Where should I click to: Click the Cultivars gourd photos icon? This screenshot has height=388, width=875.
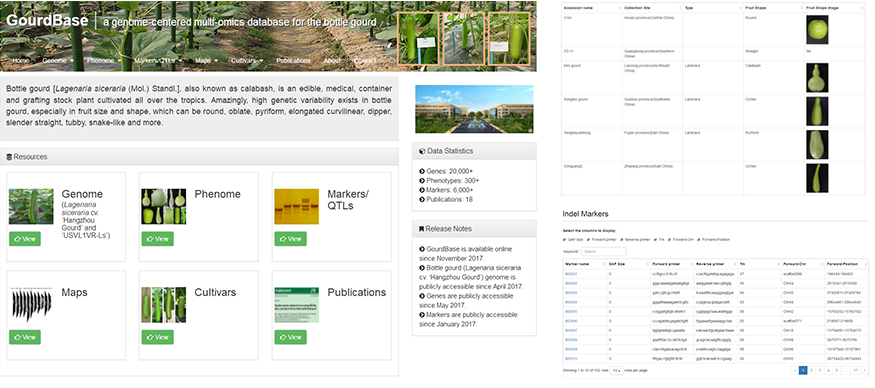click(x=164, y=305)
